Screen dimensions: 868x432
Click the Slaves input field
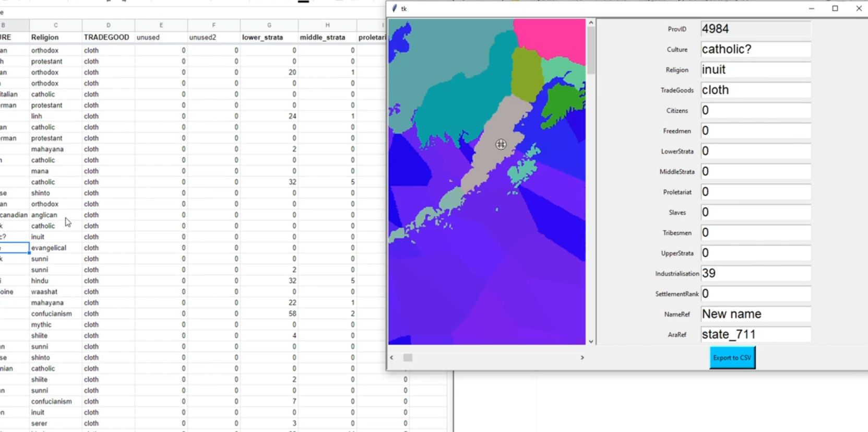coord(756,212)
